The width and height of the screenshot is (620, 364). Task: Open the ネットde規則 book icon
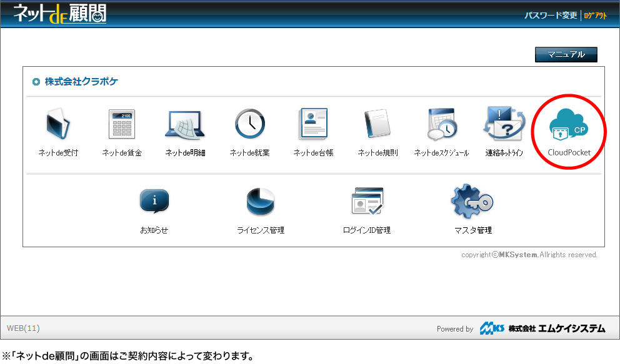pyautogui.click(x=377, y=124)
